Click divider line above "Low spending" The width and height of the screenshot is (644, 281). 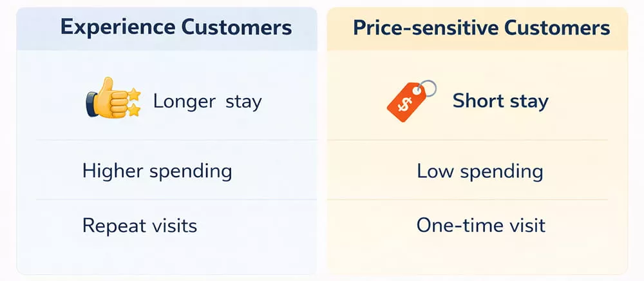coord(468,140)
